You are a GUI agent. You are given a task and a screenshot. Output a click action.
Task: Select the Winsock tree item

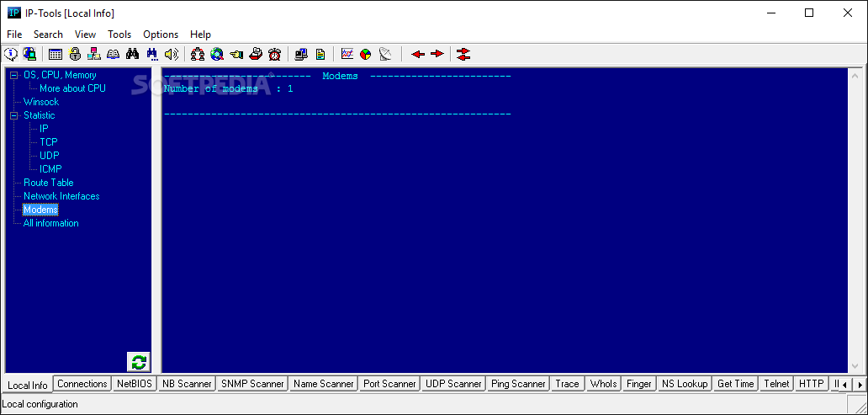41,102
